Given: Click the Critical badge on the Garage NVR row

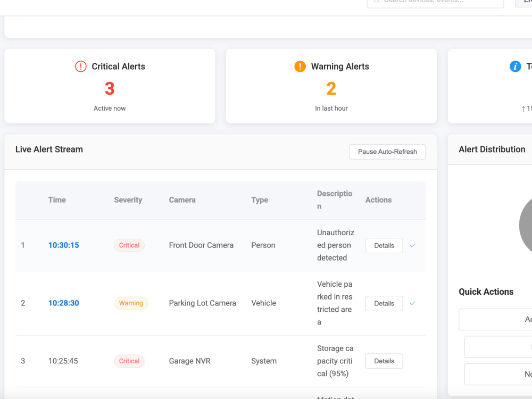Looking at the screenshot, I should coord(129,361).
